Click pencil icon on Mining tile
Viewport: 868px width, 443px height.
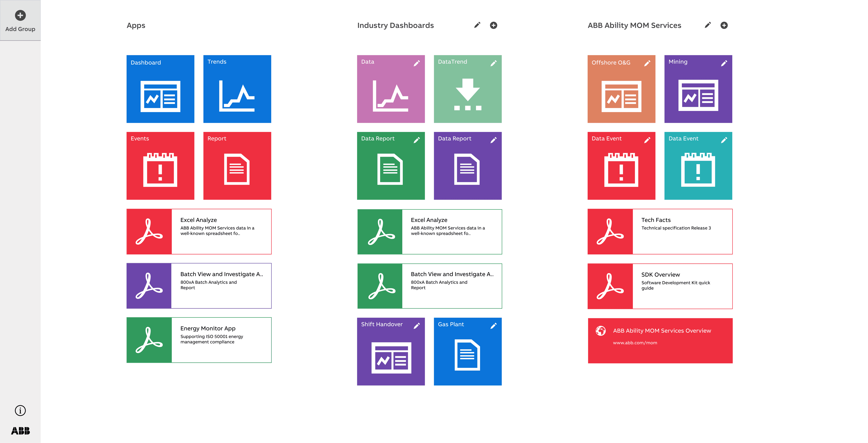724,63
